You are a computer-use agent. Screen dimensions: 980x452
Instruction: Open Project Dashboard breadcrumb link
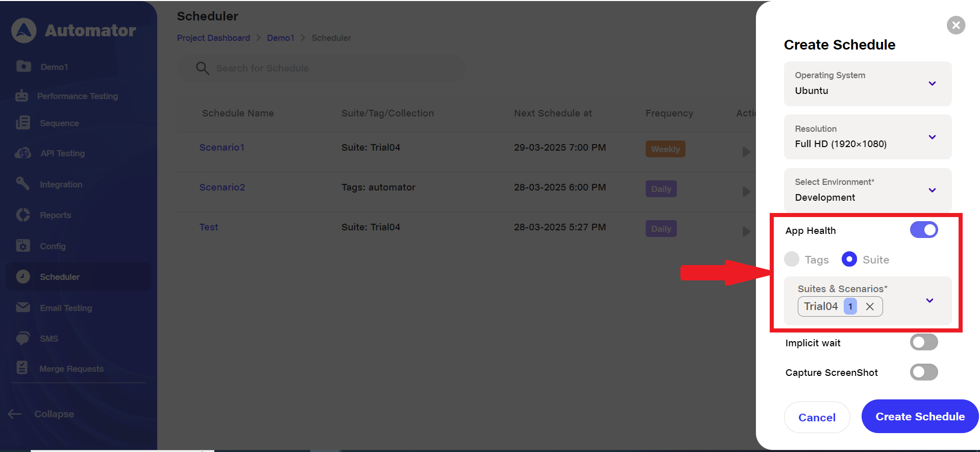click(213, 38)
